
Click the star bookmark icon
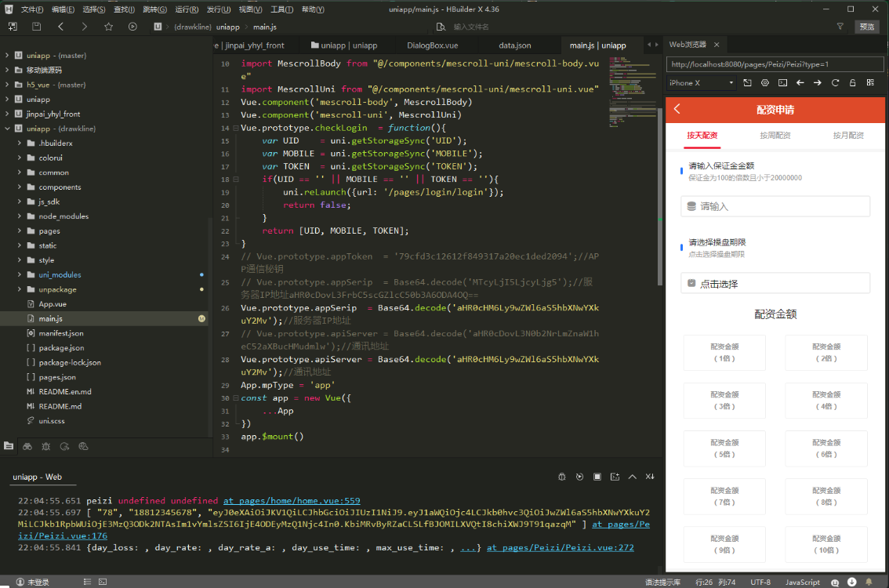click(108, 27)
